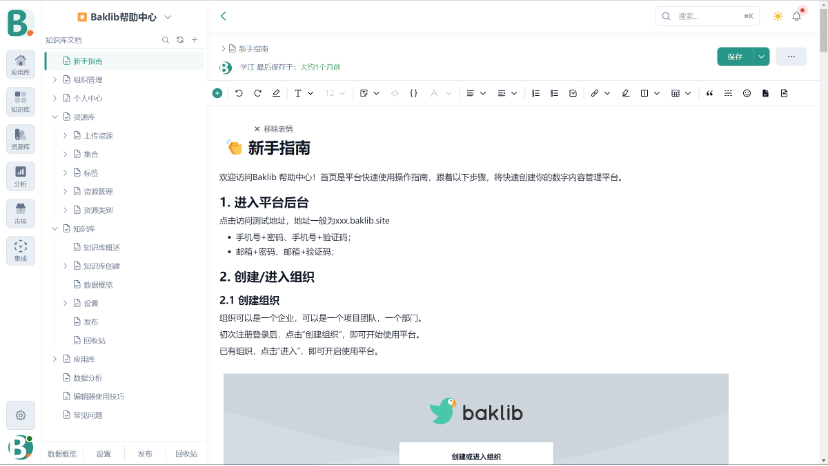
Task: Refresh the document tree
Action: [180, 40]
